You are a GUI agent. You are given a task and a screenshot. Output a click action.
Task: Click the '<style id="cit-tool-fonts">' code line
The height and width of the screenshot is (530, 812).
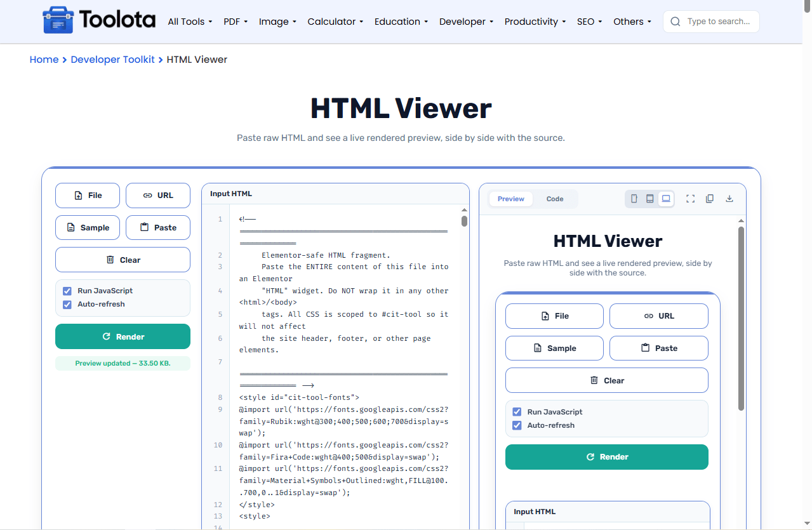click(x=299, y=397)
